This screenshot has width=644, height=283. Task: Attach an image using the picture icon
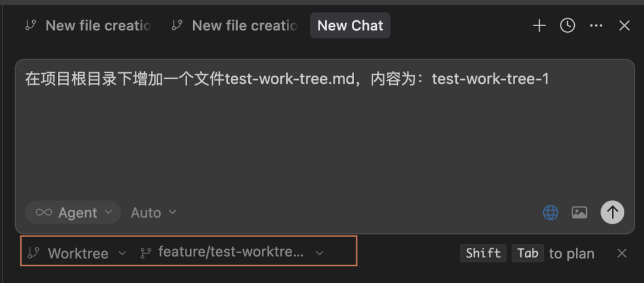(x=580, y=212)
